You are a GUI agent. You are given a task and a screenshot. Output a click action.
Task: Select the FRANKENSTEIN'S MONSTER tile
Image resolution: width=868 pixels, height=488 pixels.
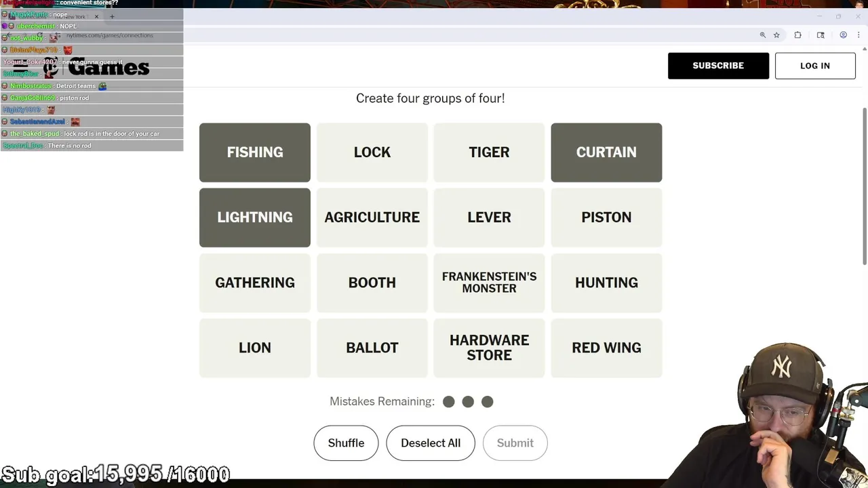click(489, 283)
